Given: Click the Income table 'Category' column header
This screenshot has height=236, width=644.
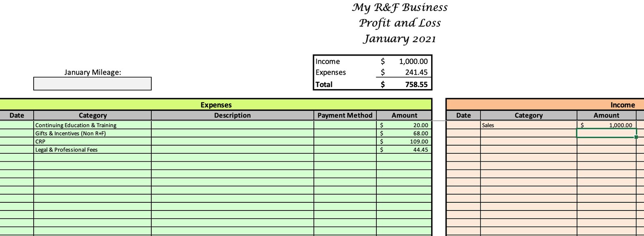Looking at the screenshot, I should [529, 115].
